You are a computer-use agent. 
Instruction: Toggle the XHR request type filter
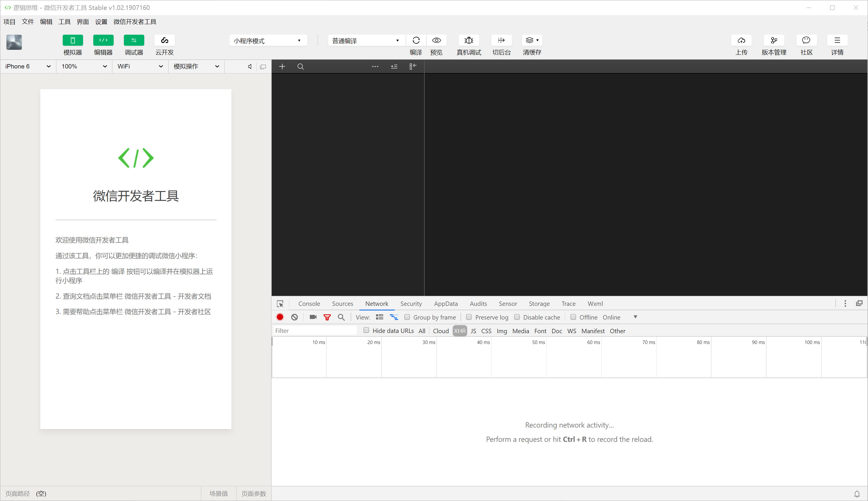click(x=460, y=331)
